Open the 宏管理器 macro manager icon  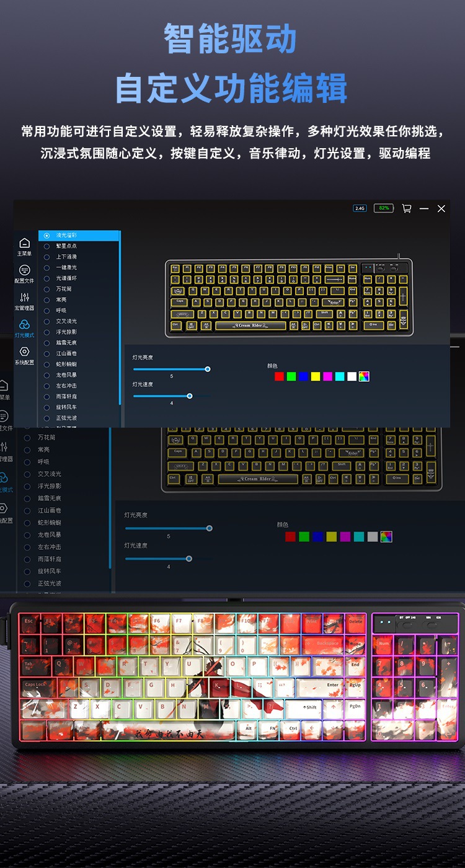(24, 298)
